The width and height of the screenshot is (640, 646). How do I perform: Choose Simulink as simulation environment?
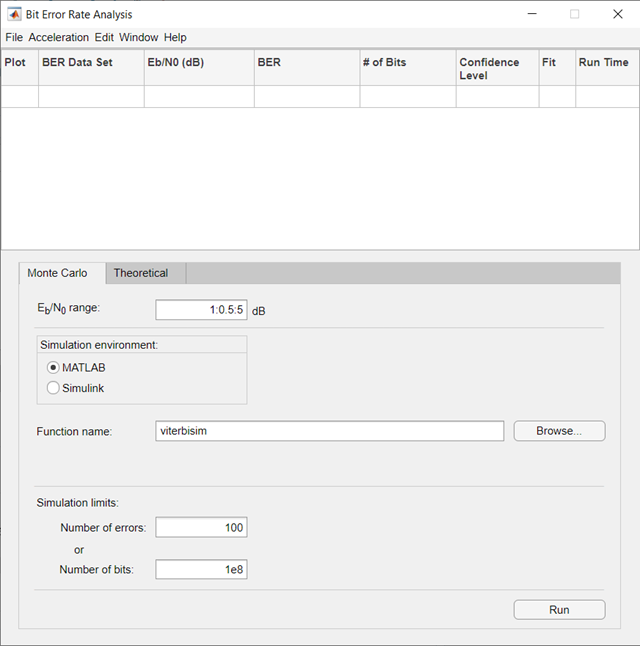click(53, 388)
